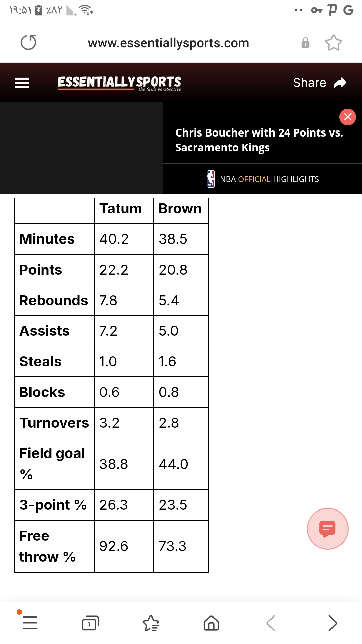
Task: Click the EssentiallySports logo
Action: point(119,83)
